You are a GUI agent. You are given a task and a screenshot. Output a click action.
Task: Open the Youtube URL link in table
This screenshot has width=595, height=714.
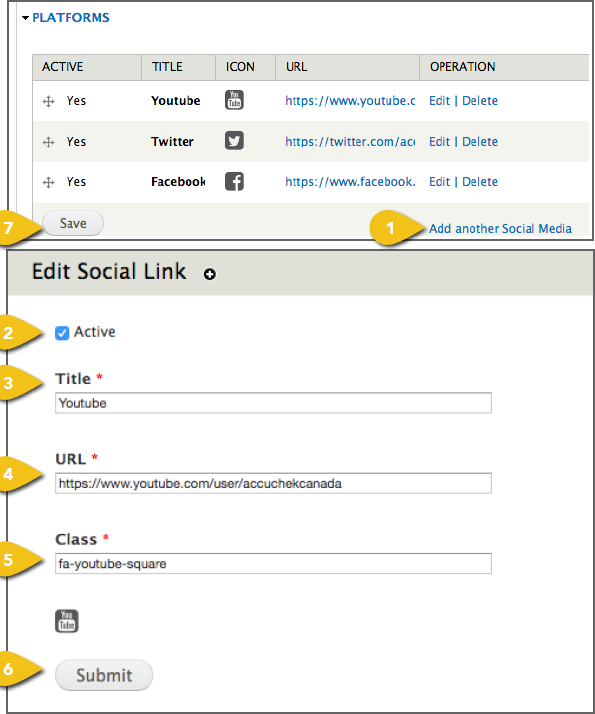point(350,101)
